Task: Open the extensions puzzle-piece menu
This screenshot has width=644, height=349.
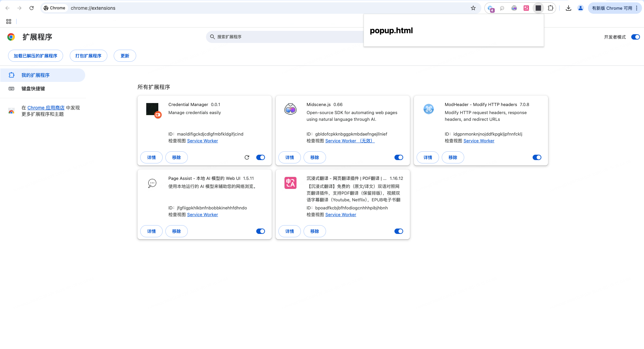Action: pyautogui.click(x=550, y=8)
